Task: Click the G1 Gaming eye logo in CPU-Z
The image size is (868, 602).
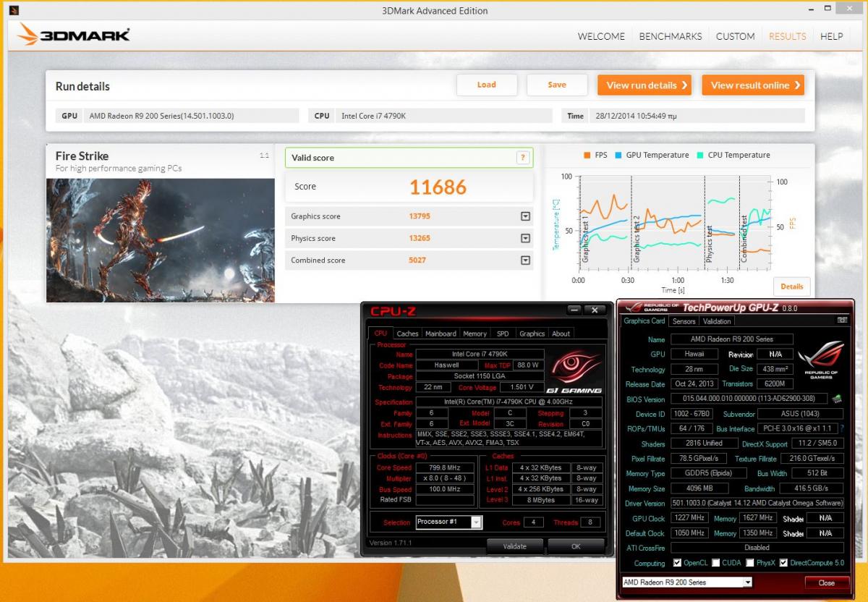Action: (x=576, y=370)
